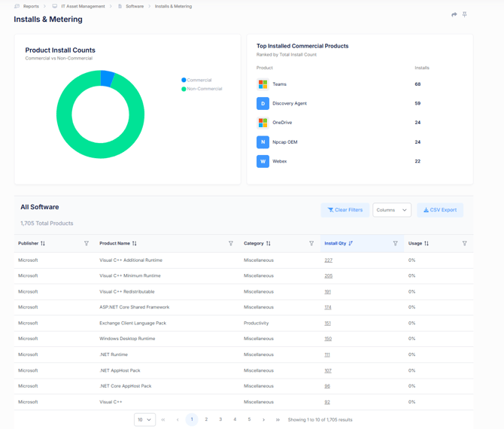
Task: Click the share arrow icon
Action: (454, 14)
